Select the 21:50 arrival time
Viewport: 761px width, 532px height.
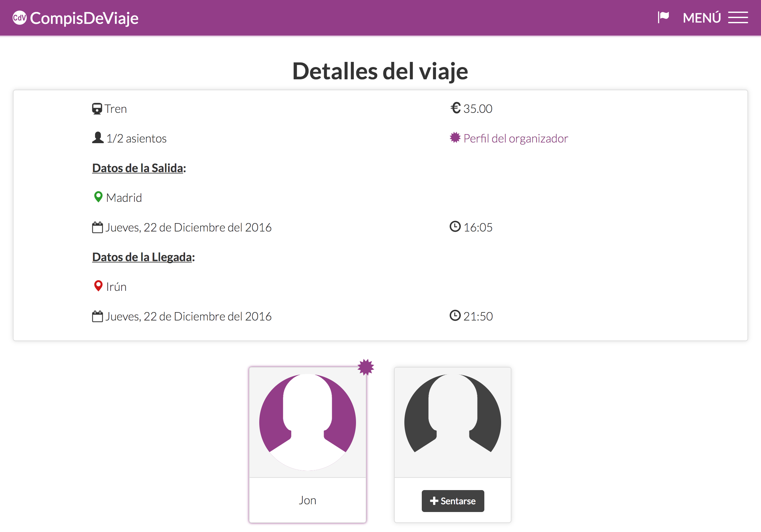pos(478,316)
